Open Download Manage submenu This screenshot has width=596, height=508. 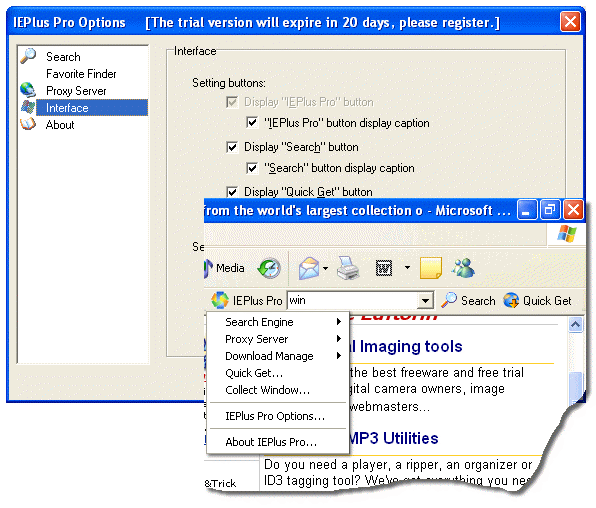click(x=278, y=356)
